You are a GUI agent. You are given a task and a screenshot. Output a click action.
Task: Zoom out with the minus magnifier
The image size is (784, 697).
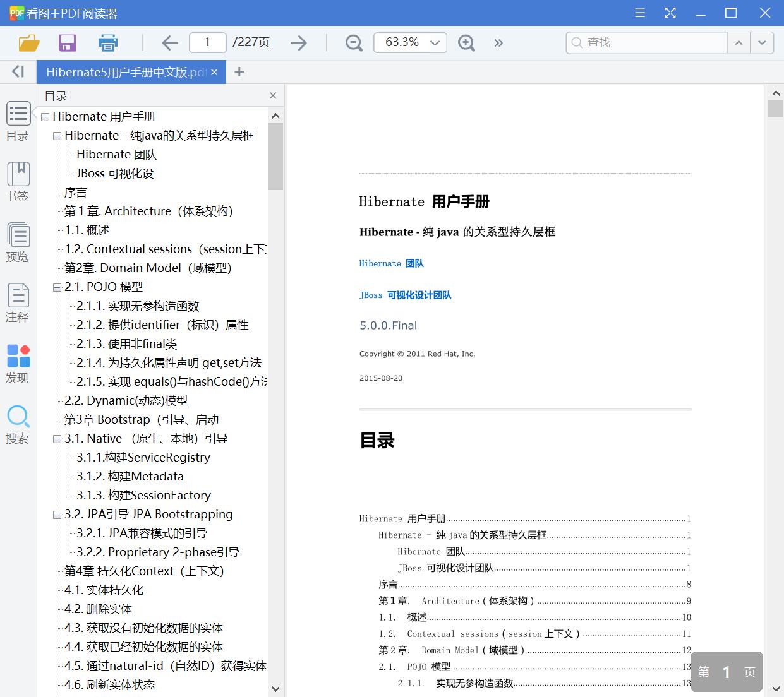coord(354,43)
